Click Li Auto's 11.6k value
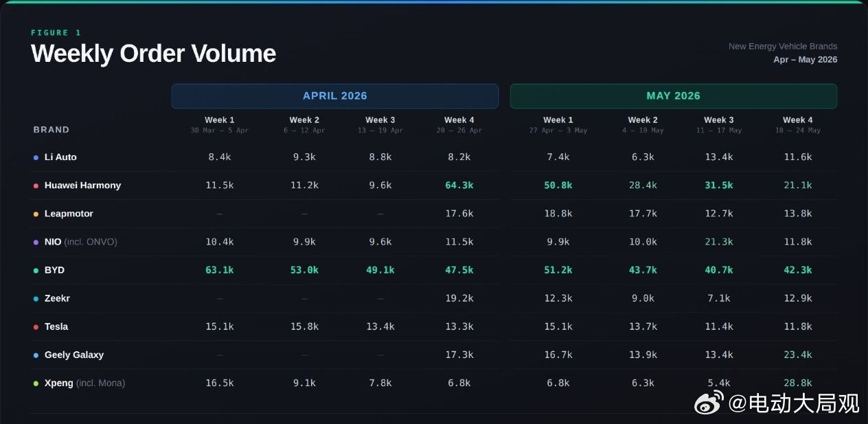The image size is (868, 424). [798, 157]
